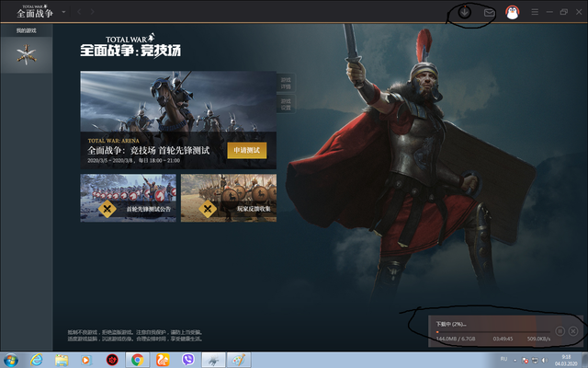Expand the dropdown beside the 全面战争 logo
The image size is (588, 368).
click(x=63, y=12)
